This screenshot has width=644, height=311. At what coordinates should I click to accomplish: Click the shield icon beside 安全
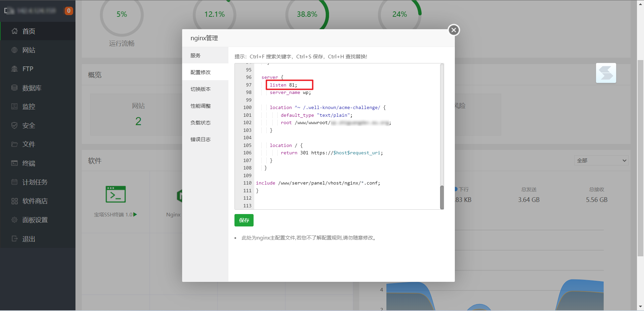click(14, 125)
